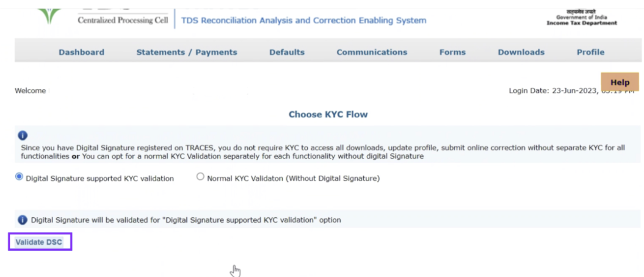Open the Dashboard menu
The width and height of the screenshot is (644, 277).
click(x=81, y=52)
